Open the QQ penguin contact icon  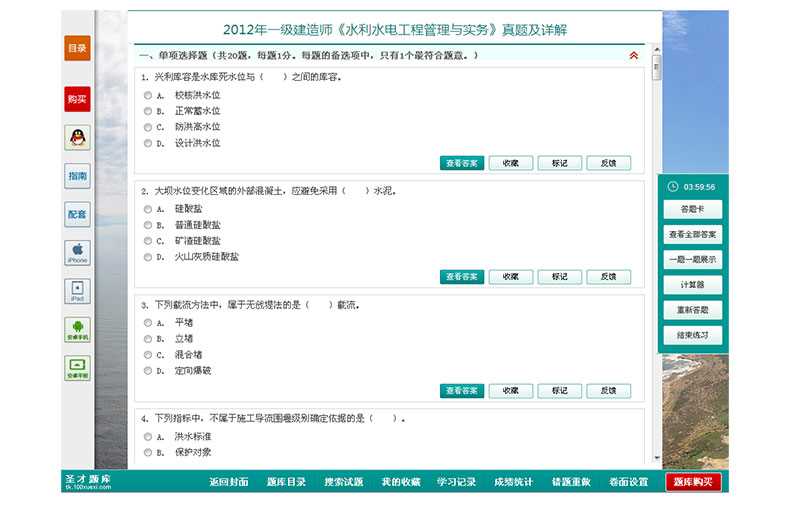tap(77, 138)
